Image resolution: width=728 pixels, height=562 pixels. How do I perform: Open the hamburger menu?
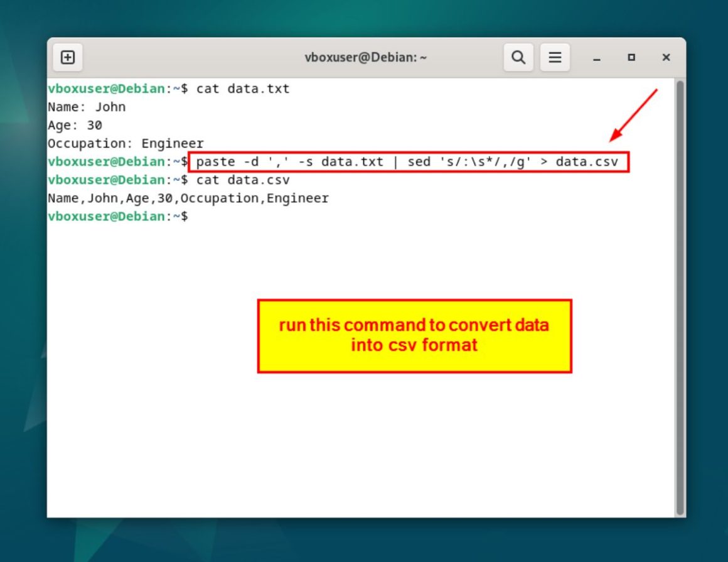[x=555, y=57]
